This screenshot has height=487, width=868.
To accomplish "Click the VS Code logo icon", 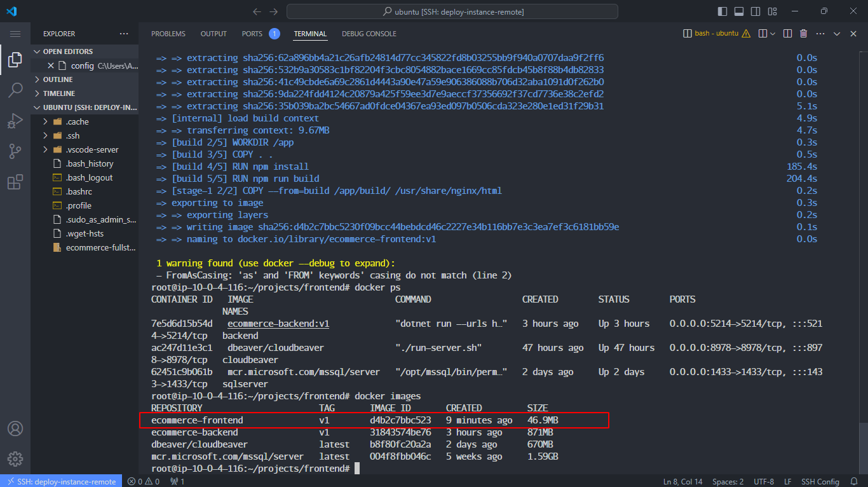I will point(11,11).
